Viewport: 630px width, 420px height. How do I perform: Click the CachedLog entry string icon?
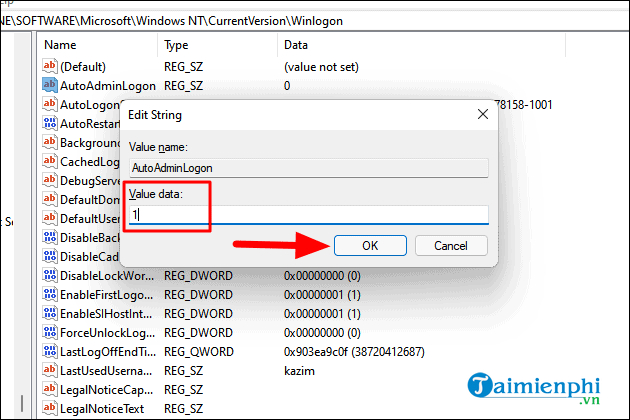[49, 162]
